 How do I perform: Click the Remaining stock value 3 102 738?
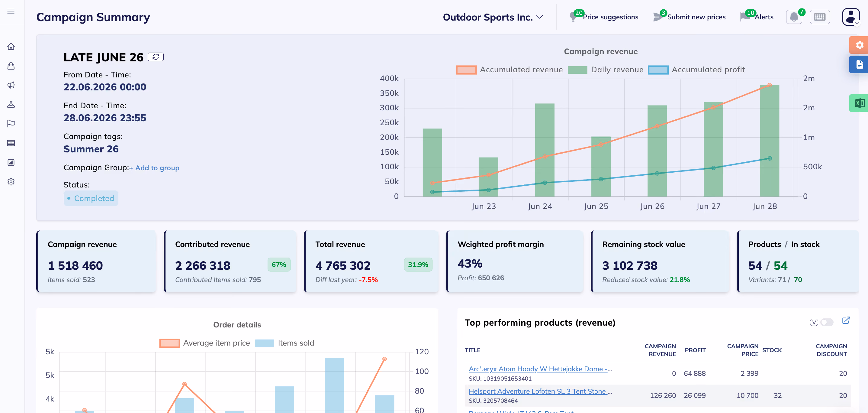tap(629, 265)
